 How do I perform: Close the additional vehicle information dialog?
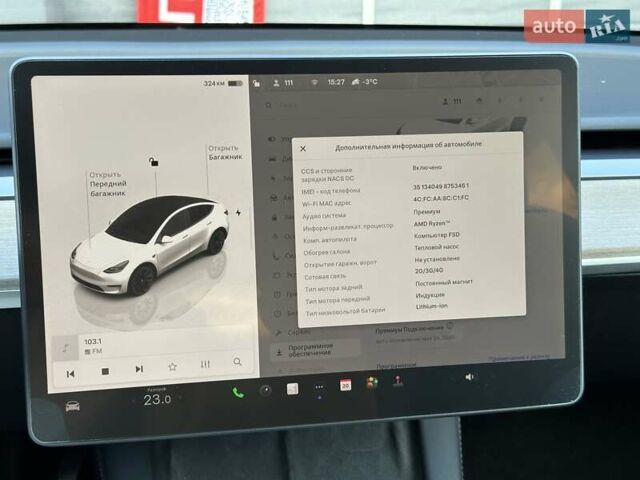point(303,149)
